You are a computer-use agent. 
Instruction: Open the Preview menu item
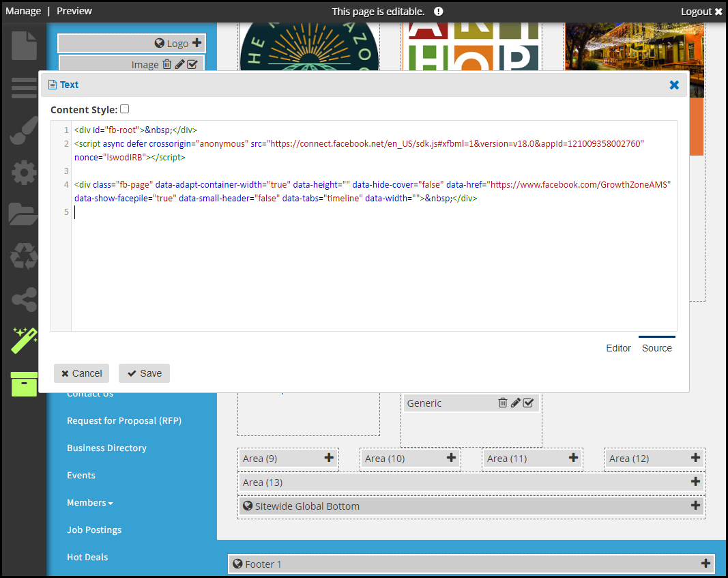(74, 11)
